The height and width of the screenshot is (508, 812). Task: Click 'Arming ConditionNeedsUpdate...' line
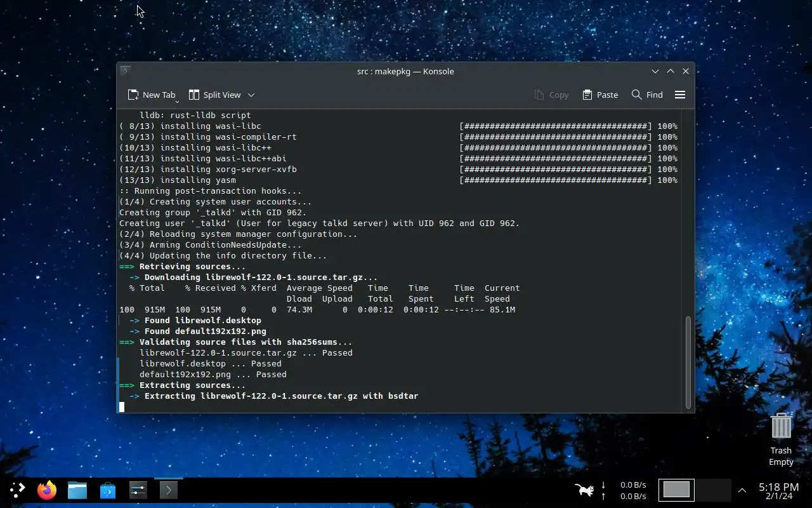210,245
